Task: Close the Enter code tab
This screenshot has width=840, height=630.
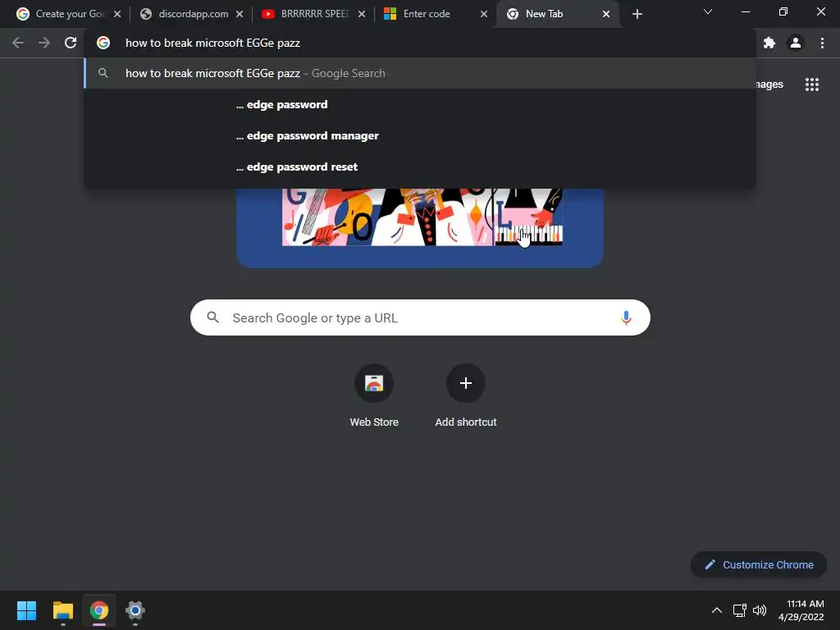Action: [484, 14]
